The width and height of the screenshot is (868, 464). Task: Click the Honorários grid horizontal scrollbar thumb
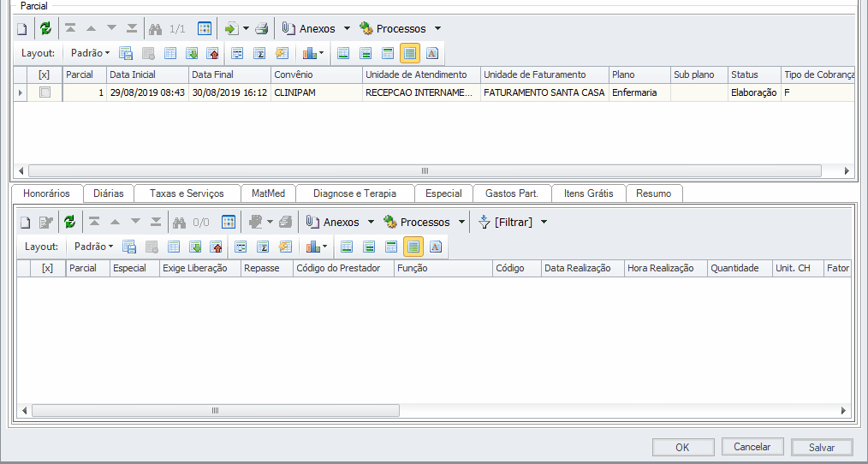[x=216, y=410]
